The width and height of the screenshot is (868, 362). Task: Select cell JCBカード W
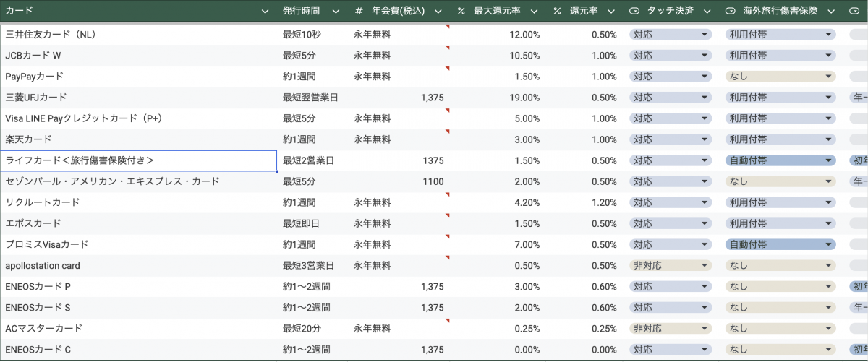coord(139,55)
